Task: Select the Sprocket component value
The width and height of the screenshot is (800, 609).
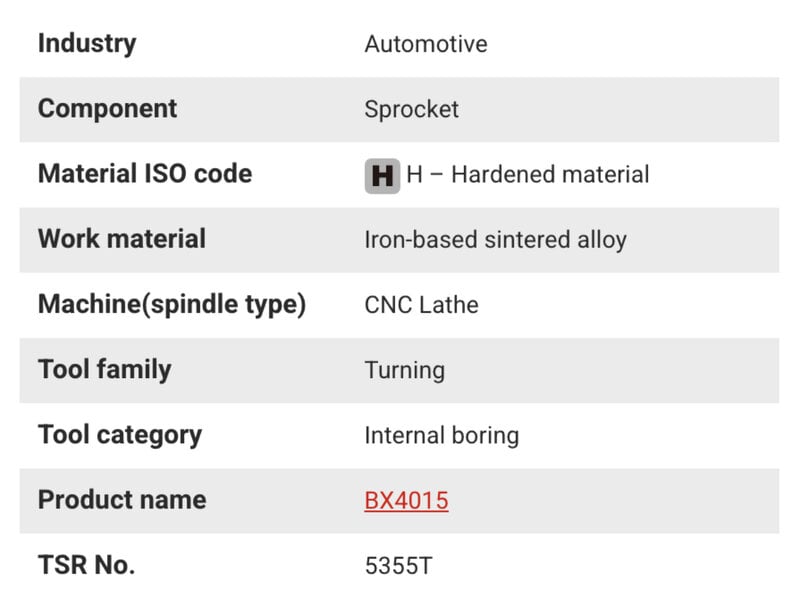Action: 411,109
